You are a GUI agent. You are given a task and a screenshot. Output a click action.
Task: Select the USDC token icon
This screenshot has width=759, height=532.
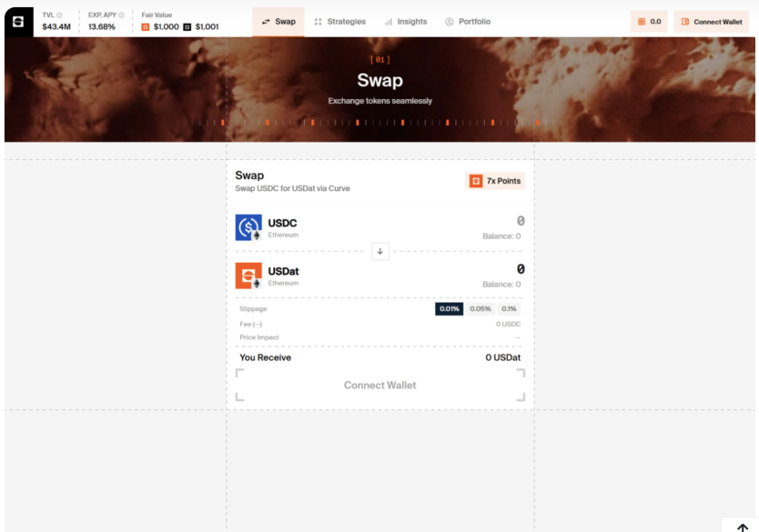point(247,226)
